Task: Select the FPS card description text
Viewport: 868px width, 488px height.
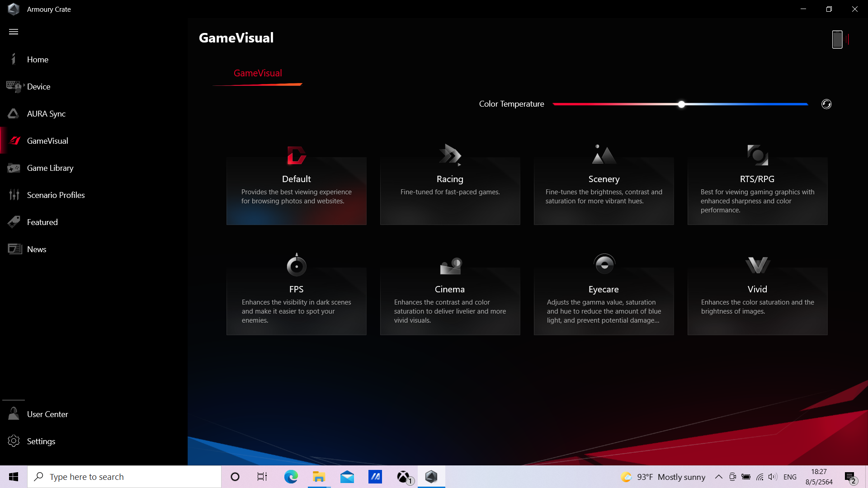Action: click(x=297, y=311)
